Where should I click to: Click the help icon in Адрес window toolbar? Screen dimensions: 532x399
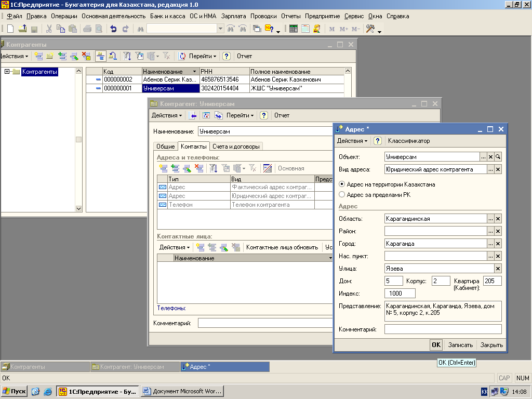click(x=378, y=141)
